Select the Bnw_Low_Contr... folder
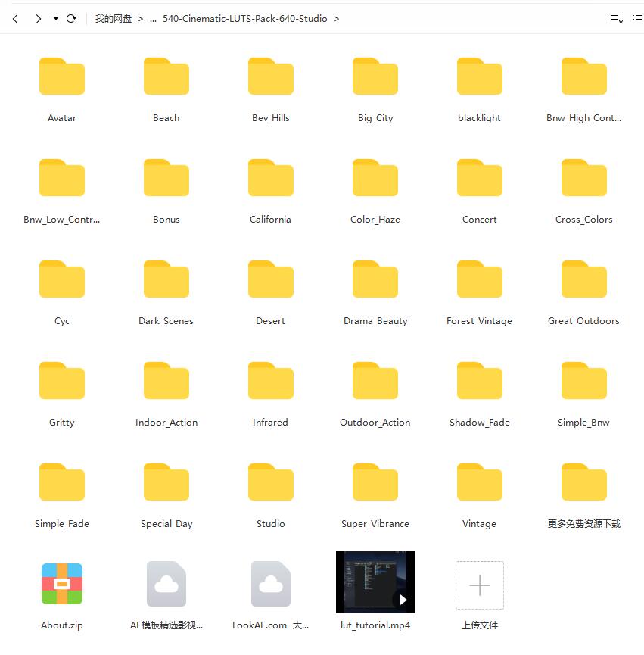 pos(62,178)
